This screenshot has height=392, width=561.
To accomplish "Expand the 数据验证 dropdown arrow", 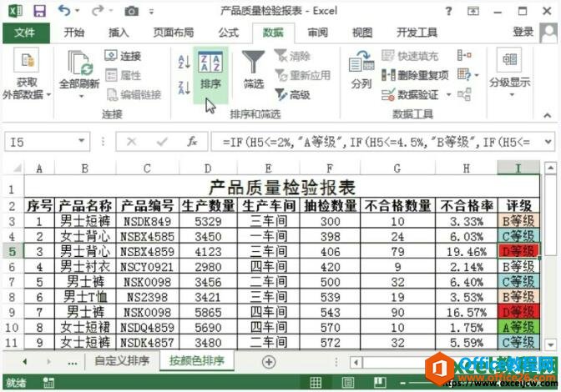I will pyautogui.click(x=448, y=95).
